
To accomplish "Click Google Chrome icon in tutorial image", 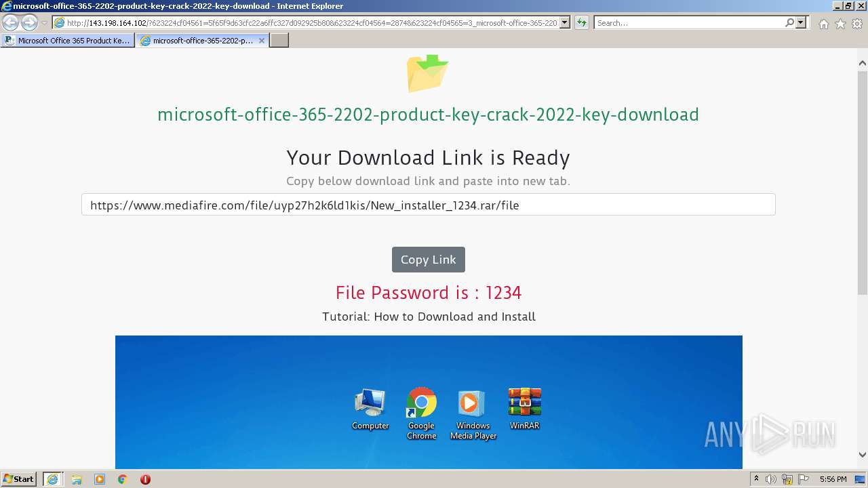I will [421, 413].
